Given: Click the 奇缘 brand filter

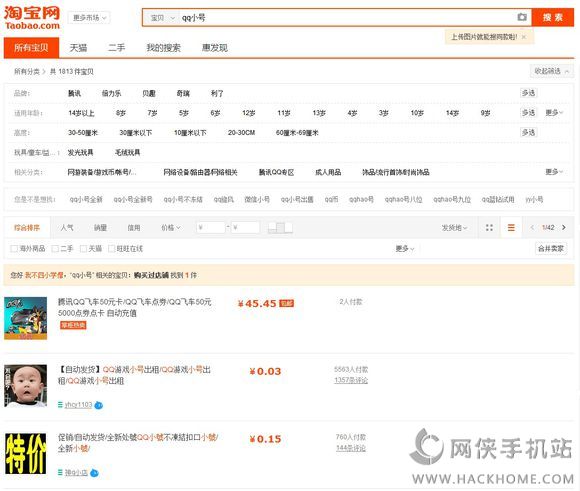Looking at the screenshot, I should click(183, 93).
